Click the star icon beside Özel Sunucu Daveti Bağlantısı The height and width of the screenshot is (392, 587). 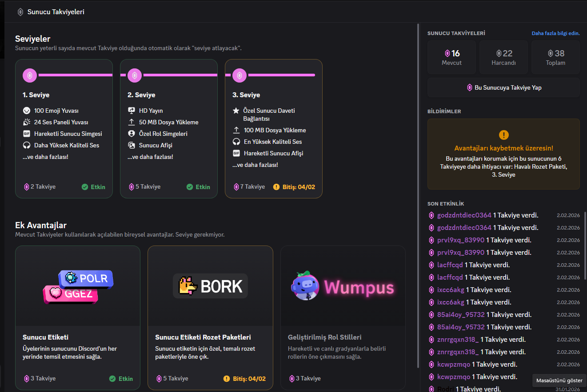click(x=236, y=111)
